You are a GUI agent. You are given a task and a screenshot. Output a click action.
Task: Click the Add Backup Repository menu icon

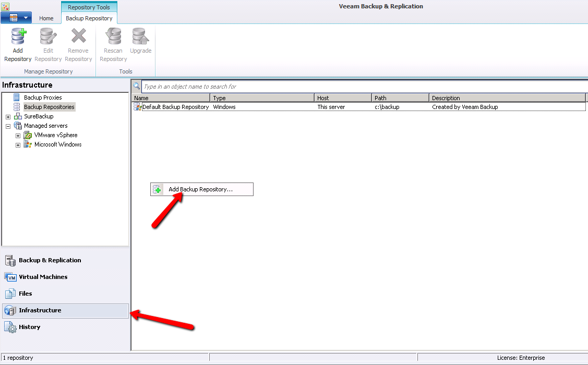(x=157, y=190)
